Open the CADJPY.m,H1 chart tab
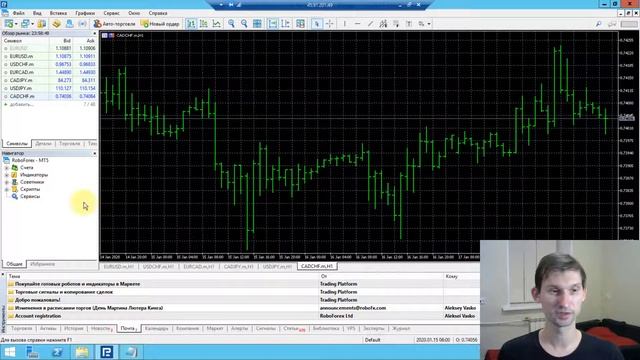 point(239,267)
